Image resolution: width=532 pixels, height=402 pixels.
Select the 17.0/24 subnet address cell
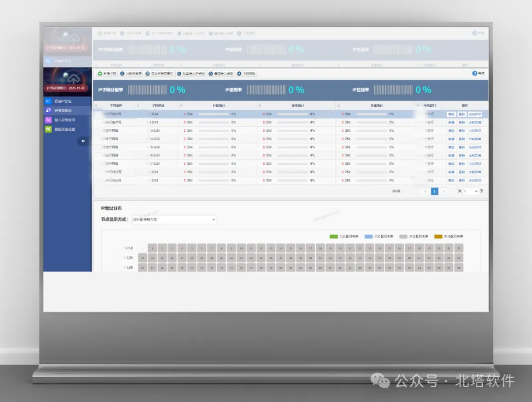click(x=153, y=164)
